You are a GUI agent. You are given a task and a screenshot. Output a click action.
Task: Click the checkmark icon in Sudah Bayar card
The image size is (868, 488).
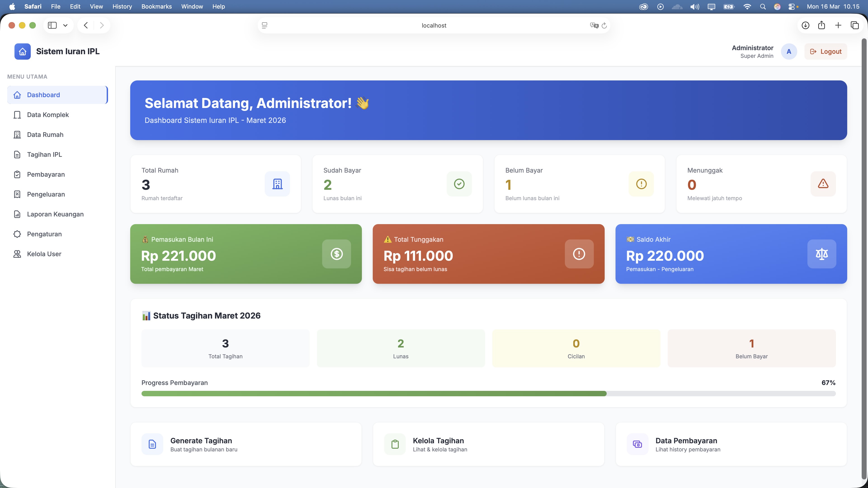click(x=459, y=184)
